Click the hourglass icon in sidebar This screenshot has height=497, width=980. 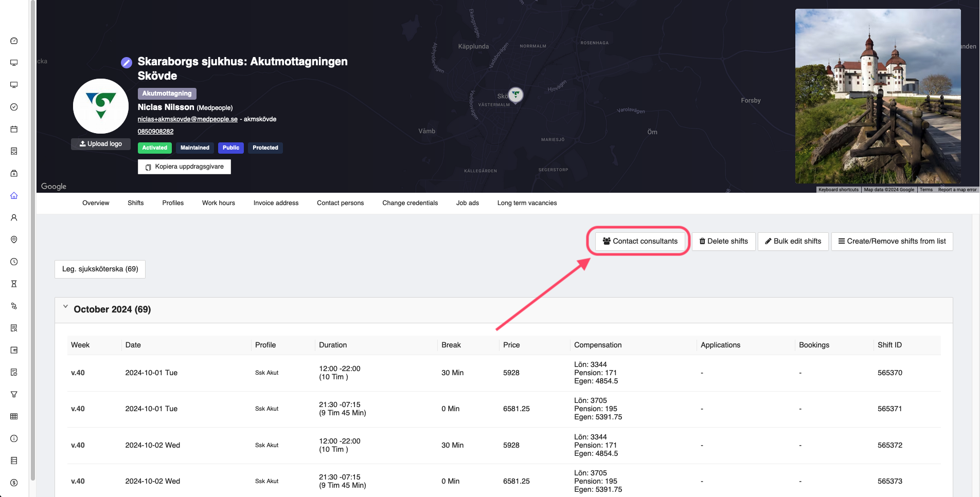14,284
